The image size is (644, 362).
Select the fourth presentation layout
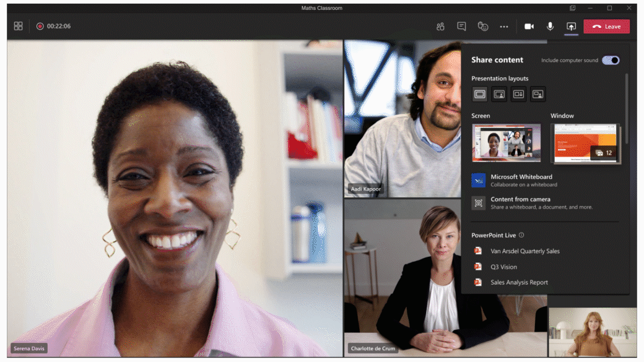[x=537, y=94]
